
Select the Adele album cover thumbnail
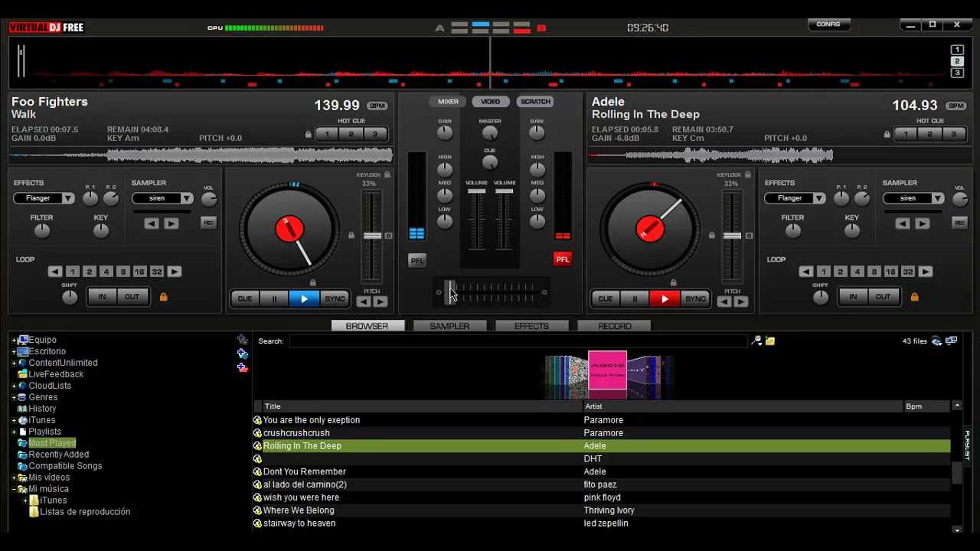point(607,370)
